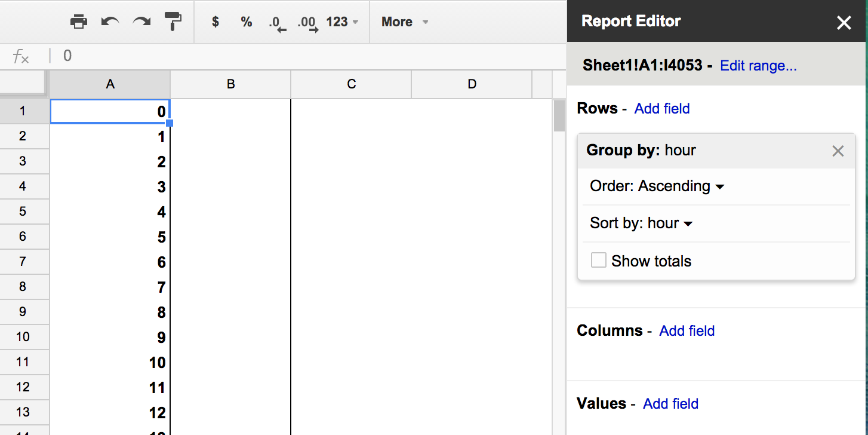Viewport: 868px width, 435px height.
Task: Open the Sort by: hour dropdown
Action: point(641,223)
